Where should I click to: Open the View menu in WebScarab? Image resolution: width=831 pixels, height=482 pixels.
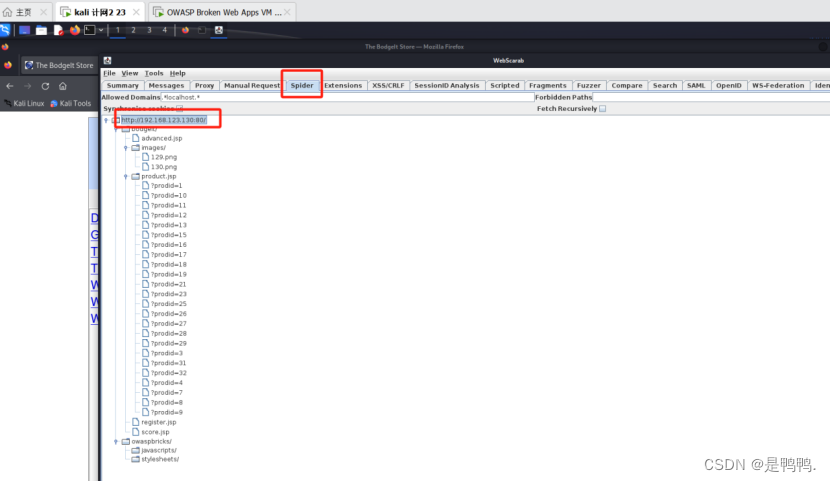click(x=129, y=73)
